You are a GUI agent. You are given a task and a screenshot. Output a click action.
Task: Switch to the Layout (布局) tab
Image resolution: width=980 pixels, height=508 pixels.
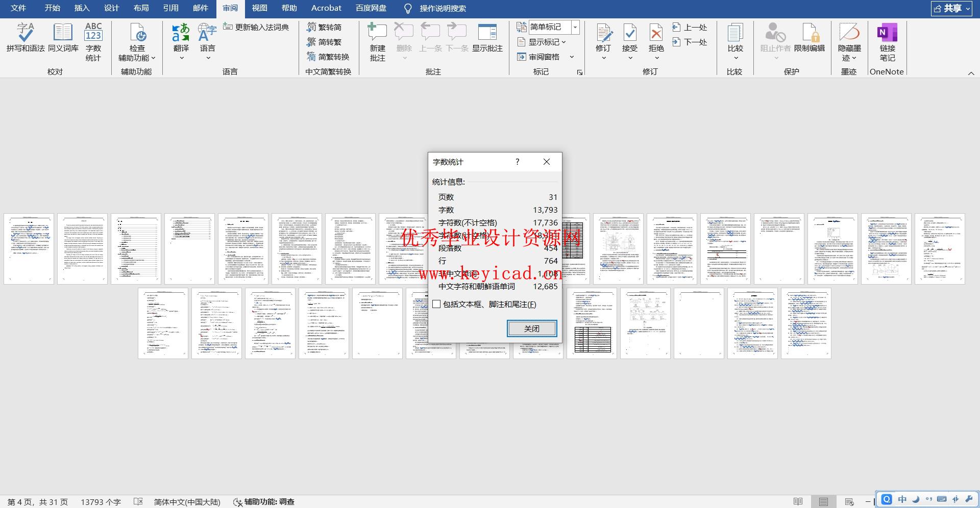141,8
